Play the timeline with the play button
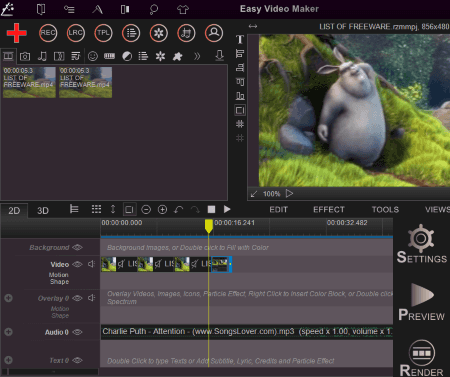This screenshot has width=450, height=377. point(227,209)
